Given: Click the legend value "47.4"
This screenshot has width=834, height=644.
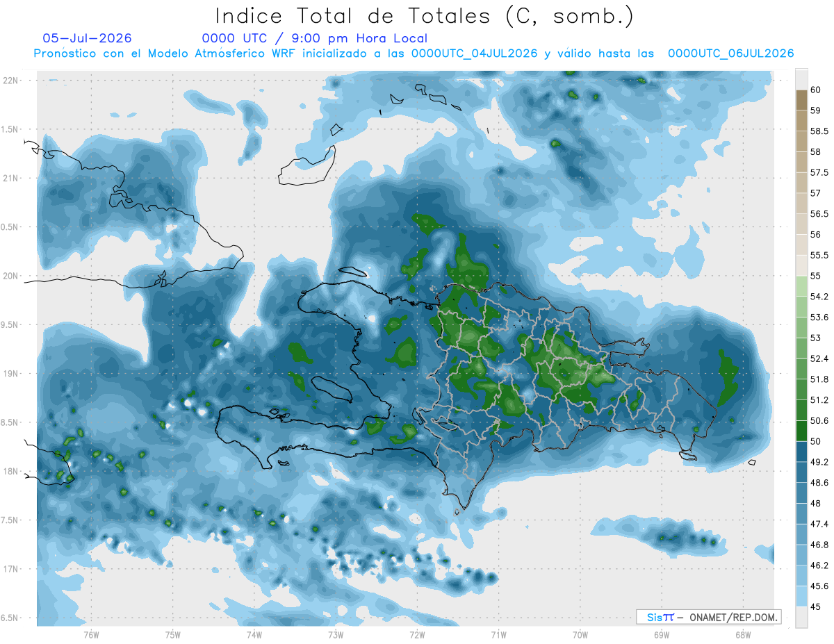Looking at the screenshot, I should pos(819,524).
